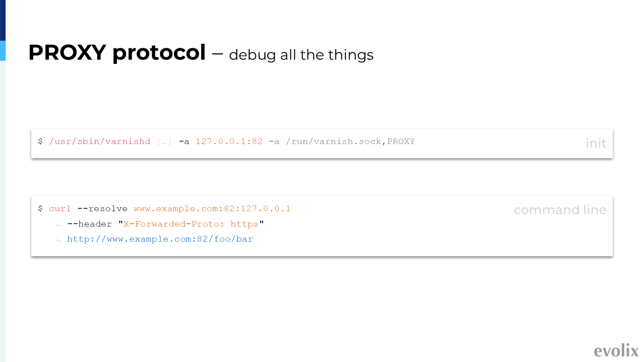Click the 'init' label

(596, 143)
